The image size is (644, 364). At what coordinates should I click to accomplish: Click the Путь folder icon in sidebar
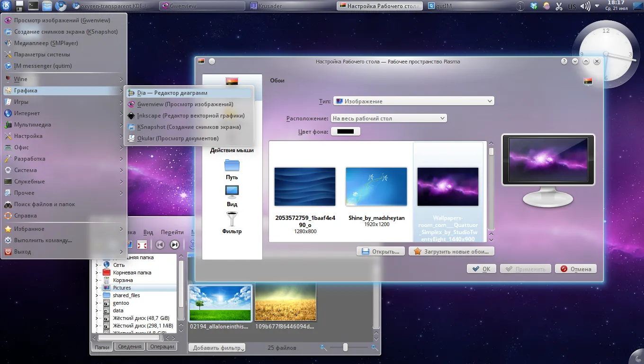(x=232, y=165)
